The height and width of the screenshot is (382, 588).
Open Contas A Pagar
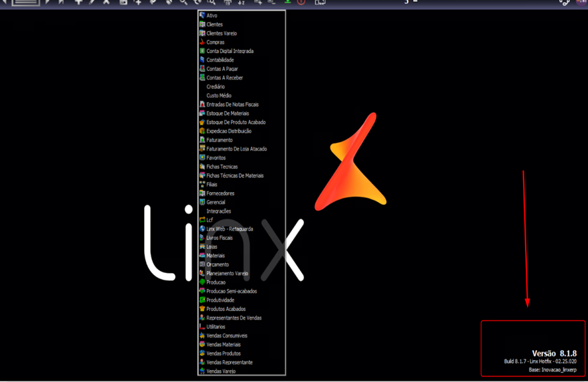222,68
